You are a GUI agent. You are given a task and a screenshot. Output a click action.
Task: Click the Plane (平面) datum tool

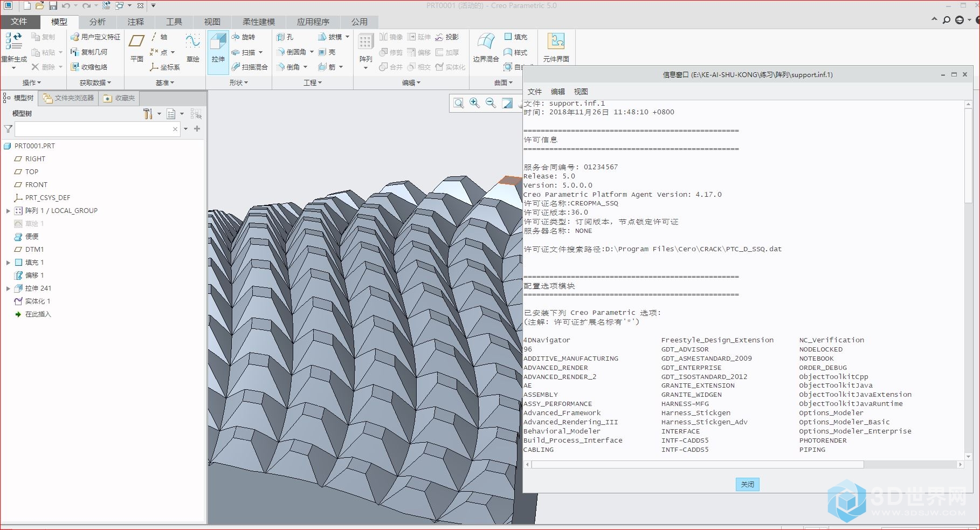(x=137, y=47)
